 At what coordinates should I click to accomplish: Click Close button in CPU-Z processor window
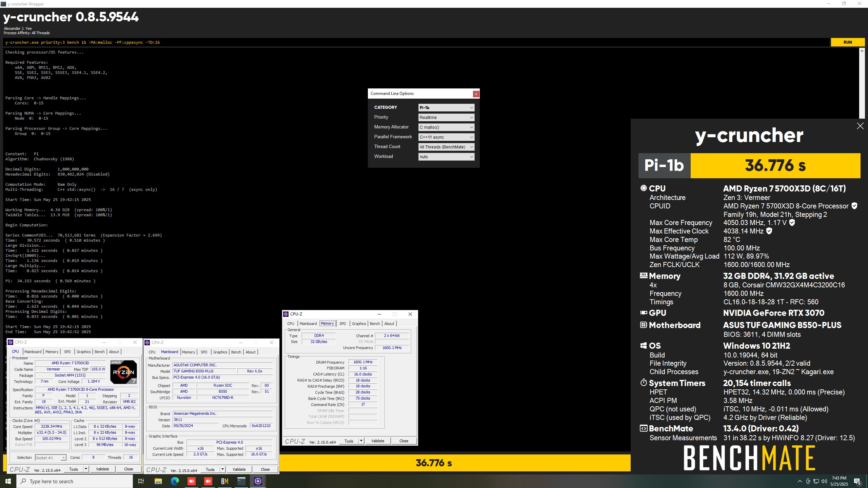click(x=129, y=469)
